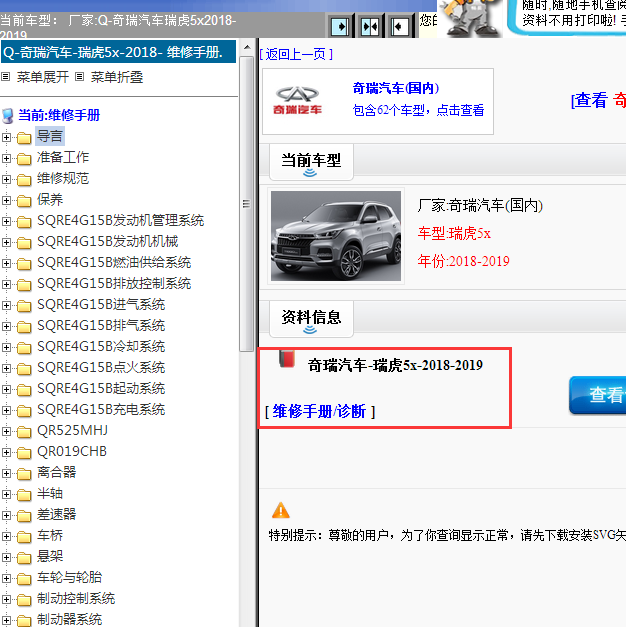Click the left-arrow panel layout icon
626x627 pixels.
coord(399,27)
